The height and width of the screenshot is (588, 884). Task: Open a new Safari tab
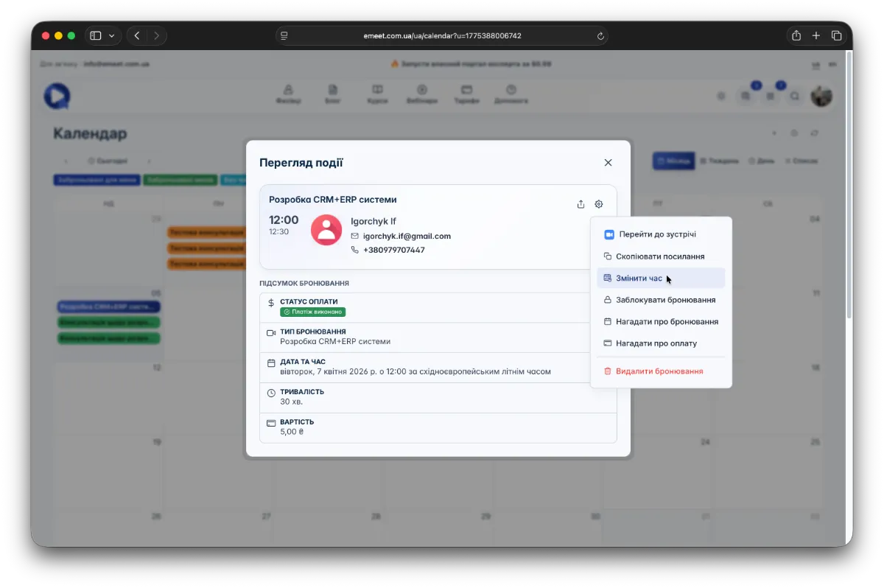point(816,35)
